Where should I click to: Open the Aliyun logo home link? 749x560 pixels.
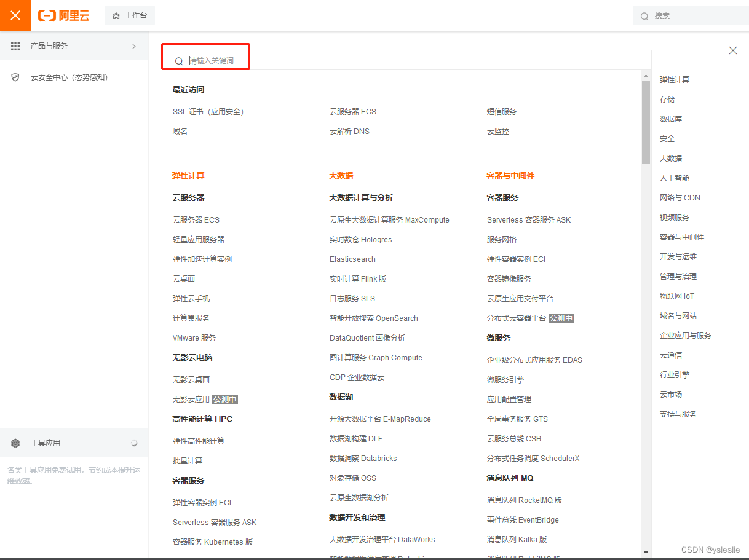pyautogui.click(x=64, y=15)
